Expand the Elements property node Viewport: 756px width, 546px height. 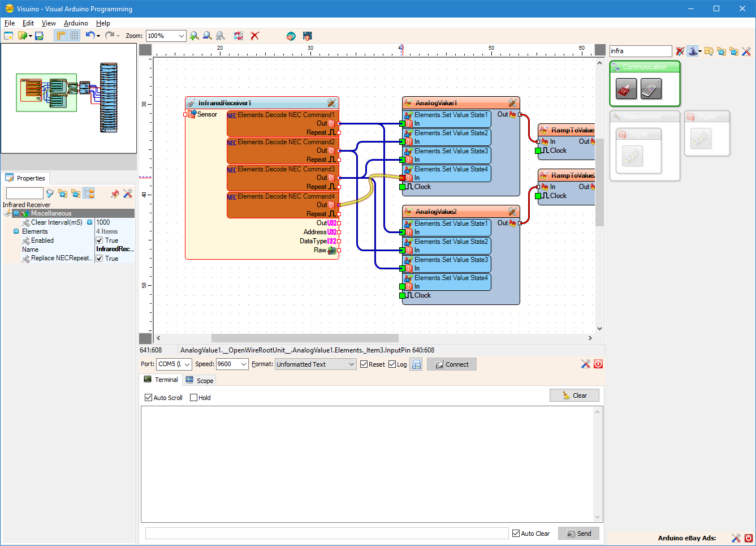pyautogui.click(x=16, y=231)
